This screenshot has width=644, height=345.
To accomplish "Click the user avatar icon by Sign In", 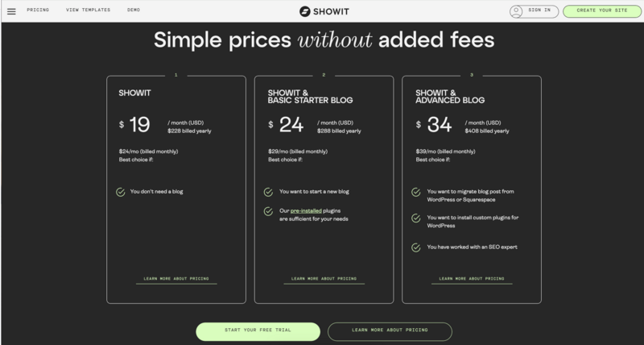I will (x=516, y=11).
